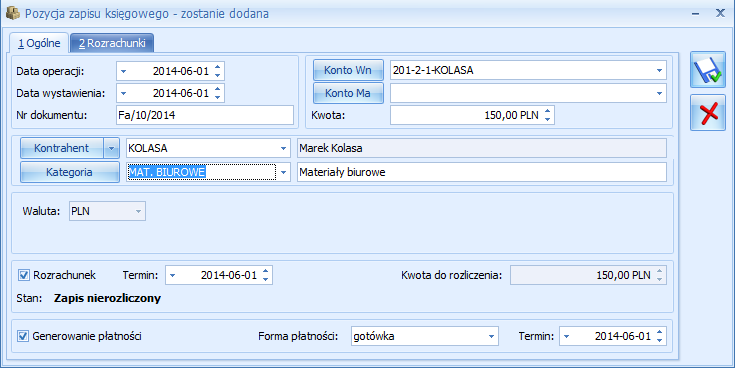Uncheck the Rozrachunek checkbox
The image size is (735, 368).
(x=23, y=275)
